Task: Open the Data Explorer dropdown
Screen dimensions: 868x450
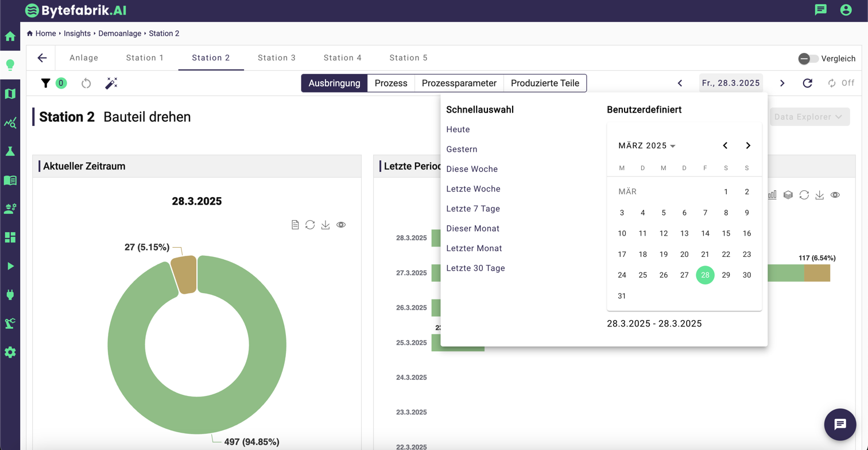Action: point(809,117)
